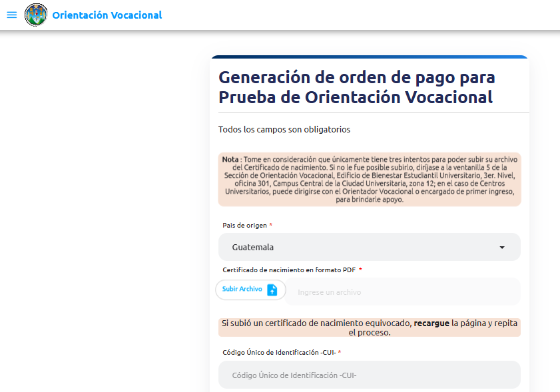Click the Generación de orden de pago heading
The image size is (560, 392).
(x=356, y=87)
